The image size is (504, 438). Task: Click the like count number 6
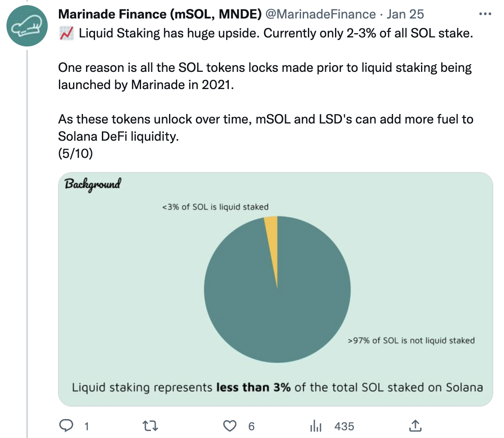(x=252, y=426)
